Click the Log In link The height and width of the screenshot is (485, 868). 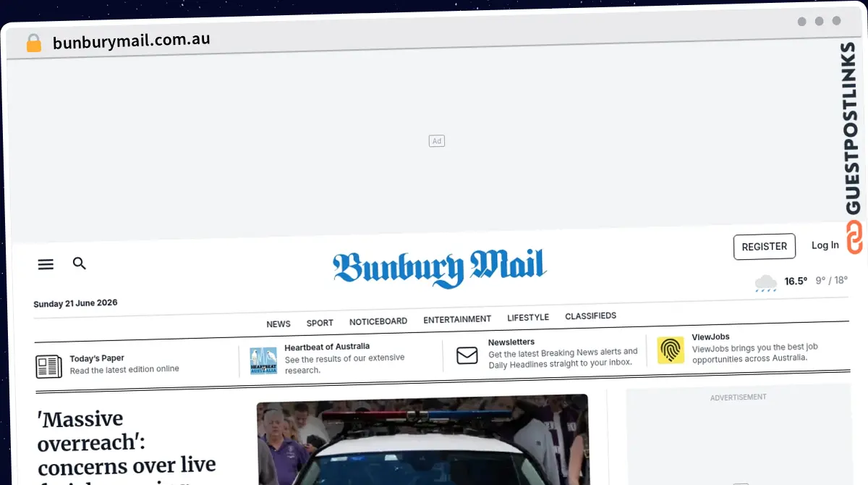(x=825, y=245)
